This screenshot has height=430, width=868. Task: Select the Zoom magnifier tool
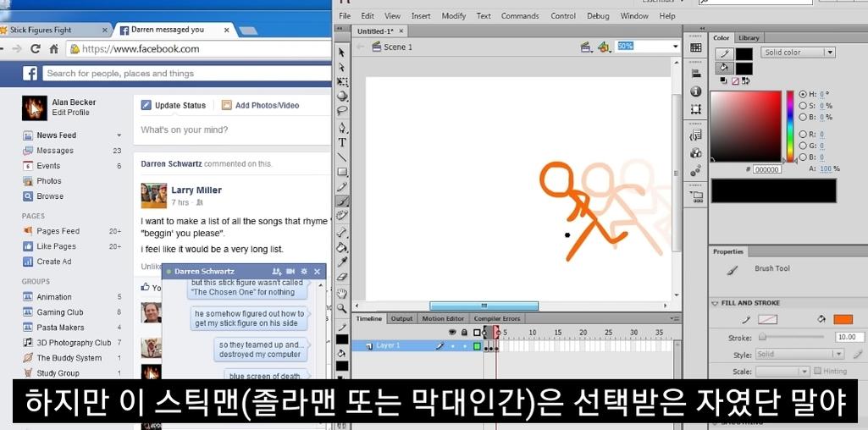click(x=342, y=308)
